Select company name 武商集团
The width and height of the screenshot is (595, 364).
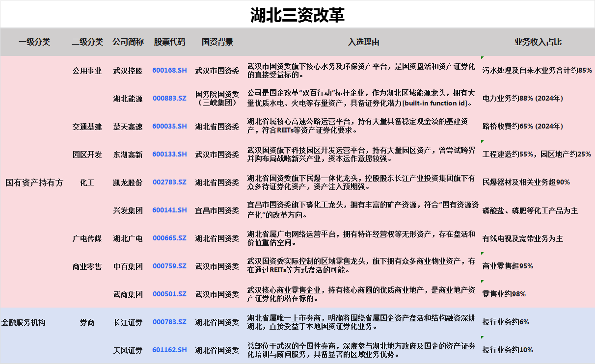[x=128, y=294]
